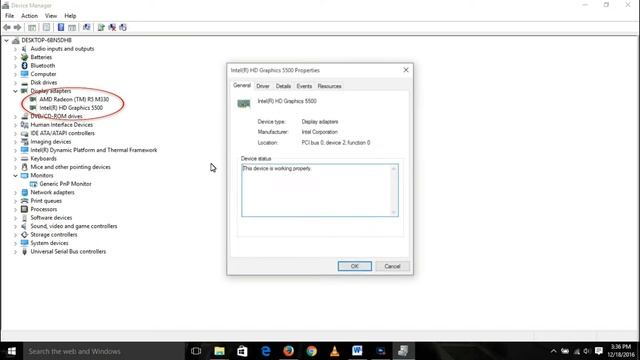Screen dimensions: 640x360
Task: Open the Action Center notification icon
Action: [x=599, y=351]
